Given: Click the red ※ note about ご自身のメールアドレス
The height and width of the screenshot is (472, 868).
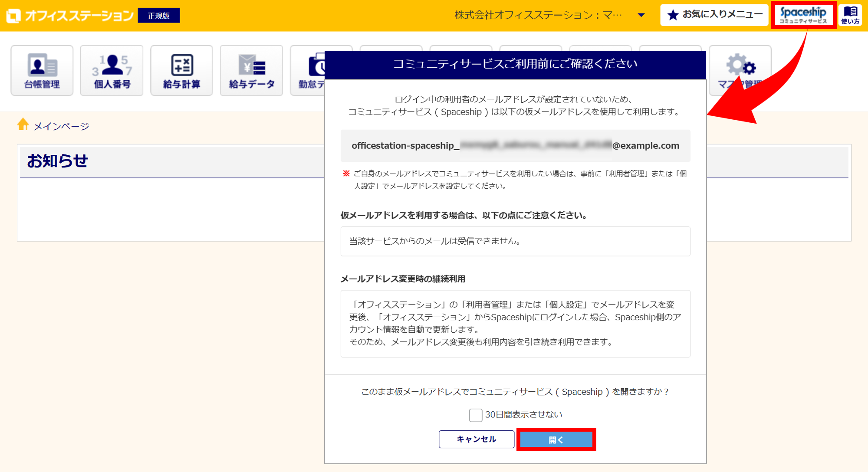Looking at the screenshot, I should pos(515,180).
